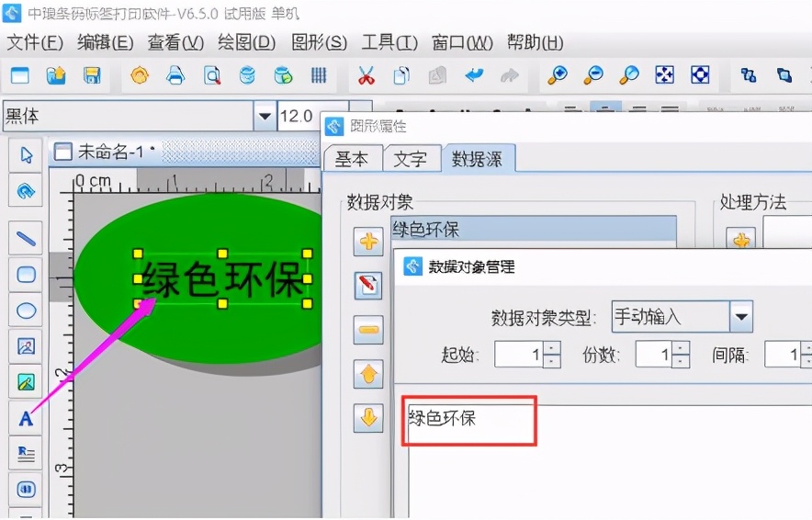812x520 pixels.
Task: Click the gray Redo arrow
Action: point(510,75)
